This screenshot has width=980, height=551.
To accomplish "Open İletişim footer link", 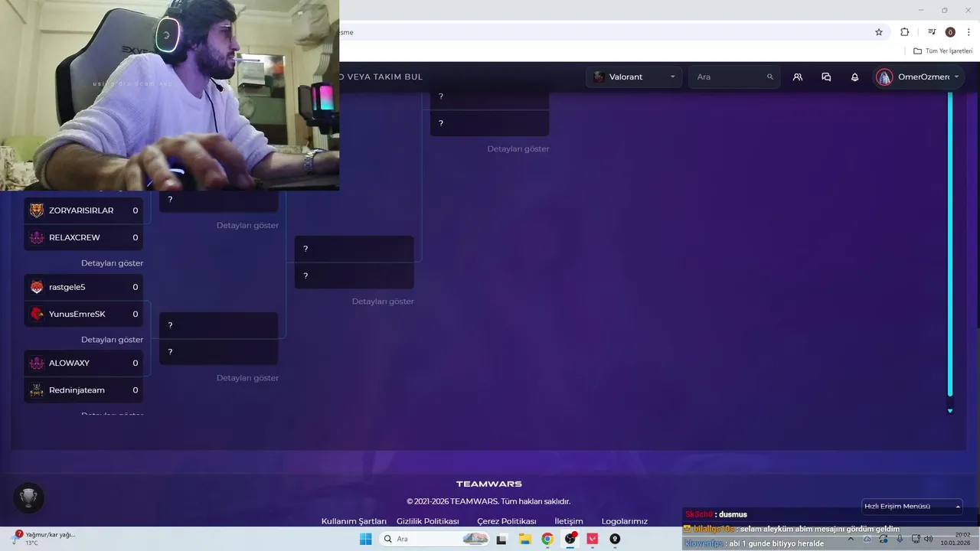I will click(569, 521).
